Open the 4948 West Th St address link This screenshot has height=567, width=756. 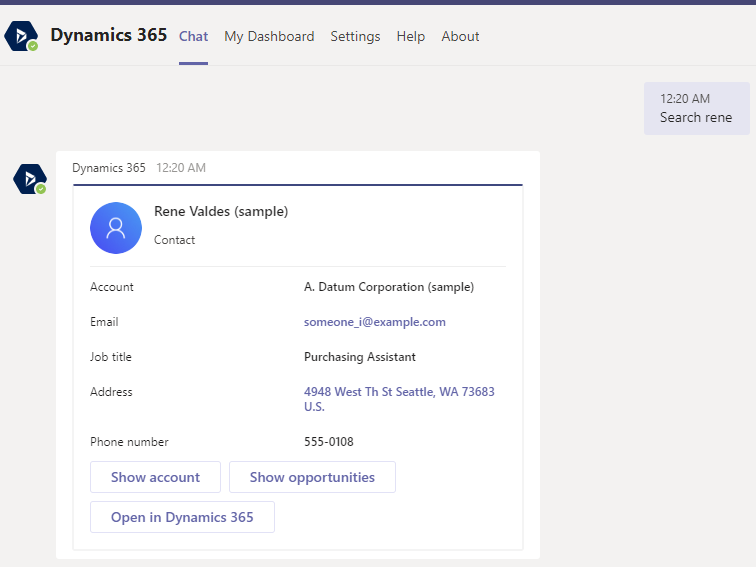point(399,399)
